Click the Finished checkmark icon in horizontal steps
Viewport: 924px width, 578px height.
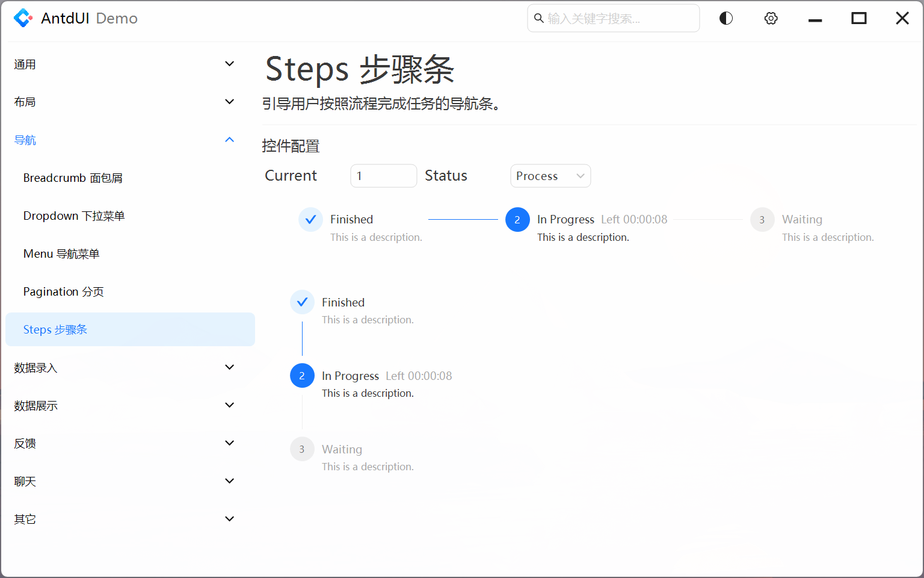(310, 219)
